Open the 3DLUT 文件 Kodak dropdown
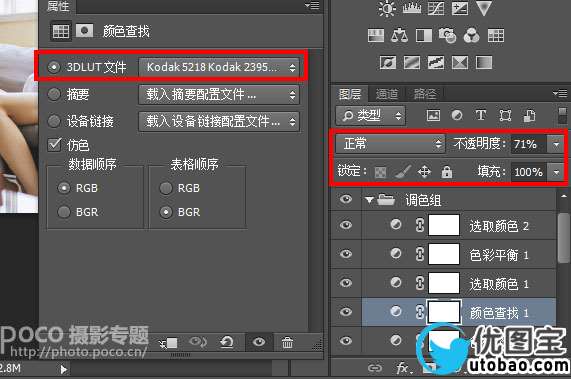Image resolution: width=571 pixels, height=379 pixels. coord(218,67)
